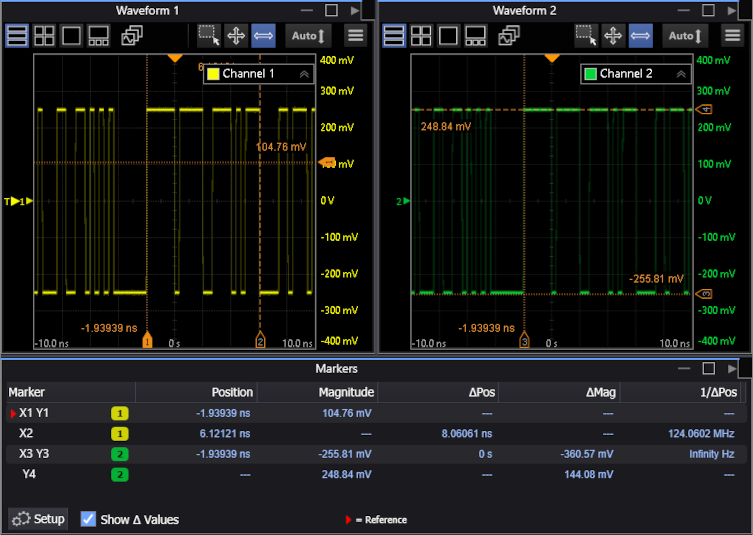The image size is (753, 535).
Task: Select the X2 marker row
Action: pos(26,434)
